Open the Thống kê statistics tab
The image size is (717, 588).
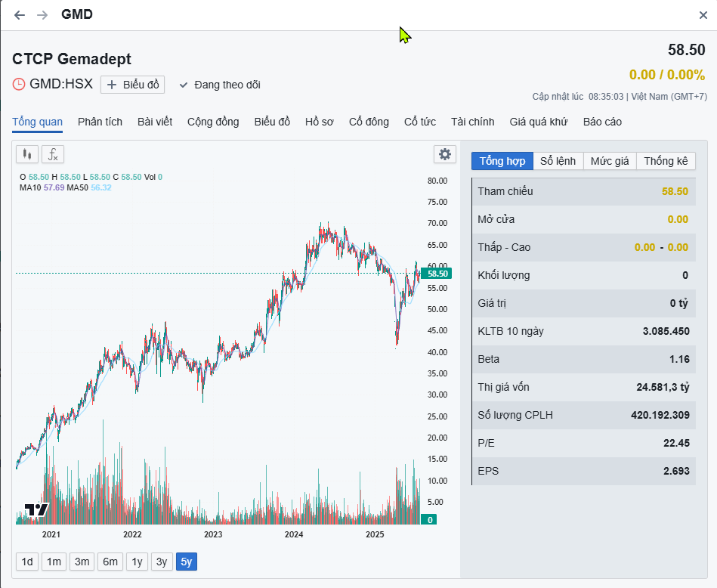pyautogui.click(x=666, y=161)
